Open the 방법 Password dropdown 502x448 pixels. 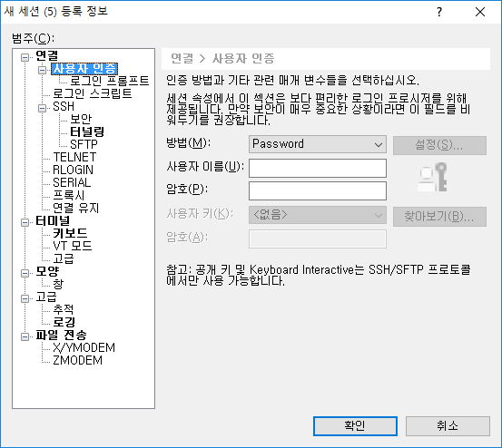(x=318, y=144)
